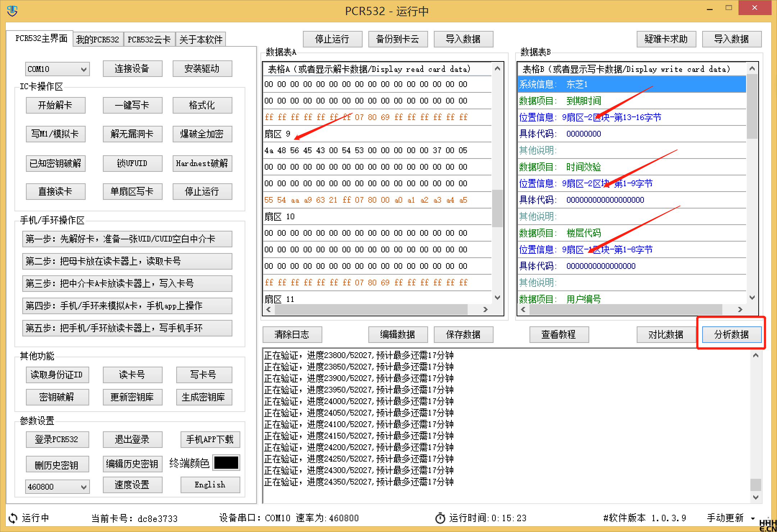The image size is (777, 532).
Task: Click the 分析数据 button highlighted in red
Action: click(x=731, y=334)
